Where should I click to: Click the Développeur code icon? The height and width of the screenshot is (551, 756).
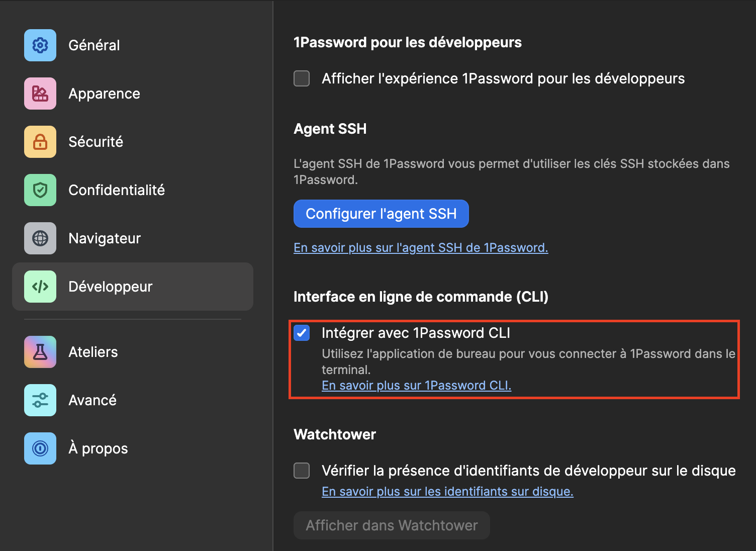[40, 287]
